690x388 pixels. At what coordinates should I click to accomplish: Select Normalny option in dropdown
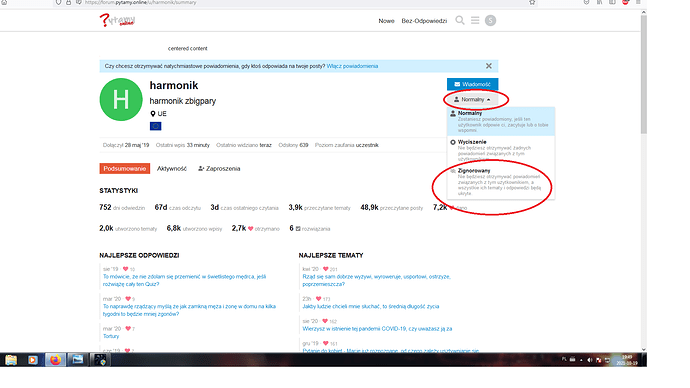501,121
